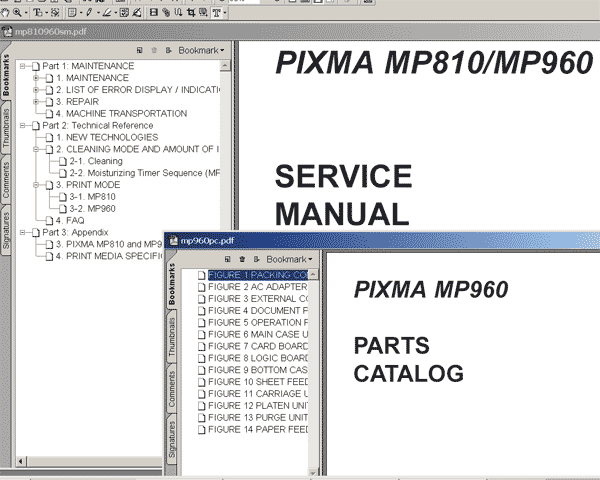Delete selected bookmark in parts catalog panel
Viewport: 600px width, 480px height.
(x=242, y=259)
